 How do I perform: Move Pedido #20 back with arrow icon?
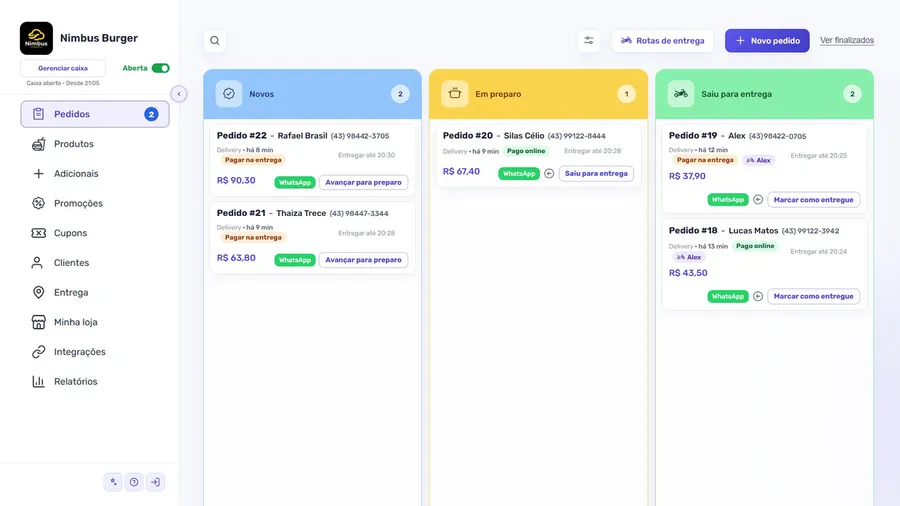pos(549,173)
